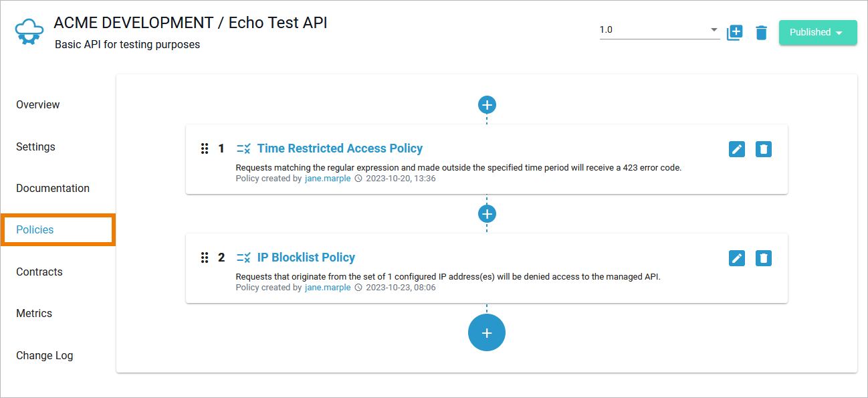Edit the IP Blocklist Policy
Viewport: 868px width, 398px height.
[736, 258]
